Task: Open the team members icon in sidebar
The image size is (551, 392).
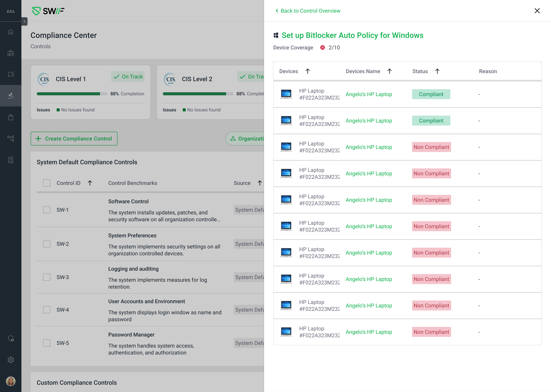Action: [x=11, y=11]
